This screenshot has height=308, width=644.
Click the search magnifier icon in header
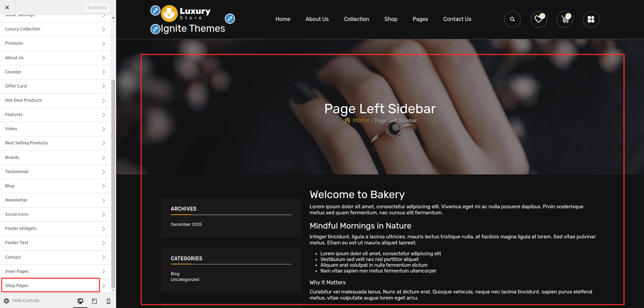512,19
